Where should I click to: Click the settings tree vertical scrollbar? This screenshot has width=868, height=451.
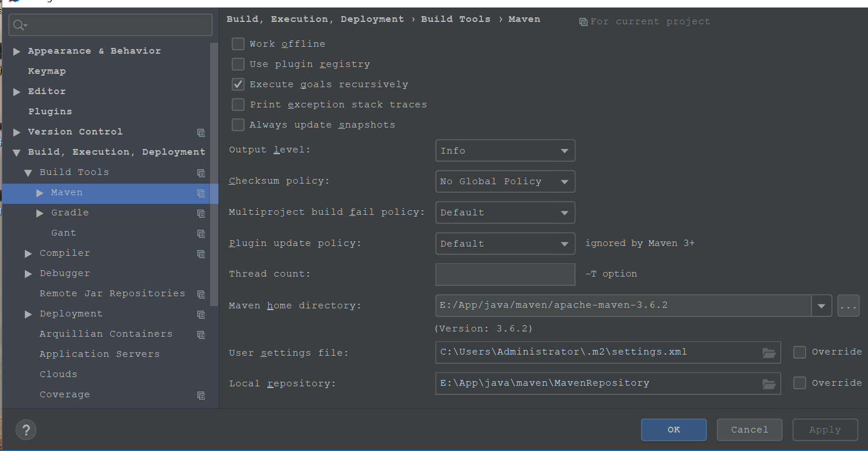(214, 173)
